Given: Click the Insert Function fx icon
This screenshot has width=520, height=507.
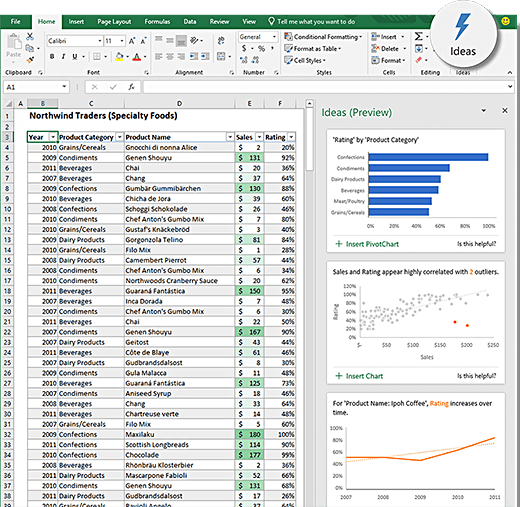Looking at the screenshot, I should (x=132, y=87).
